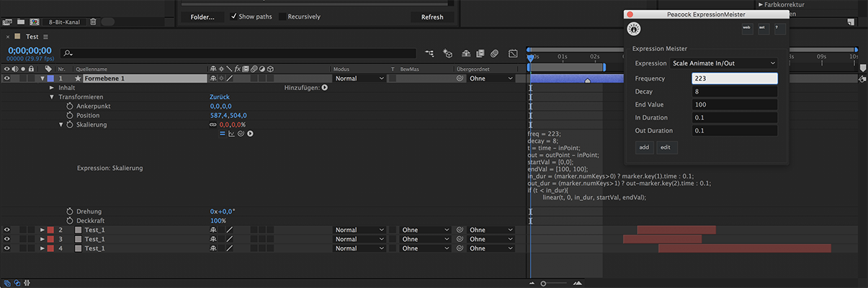Viewport: 868px width, 288px height.
Task: Hide the Formebene 1 layer eye
Action: click(7, 78)
